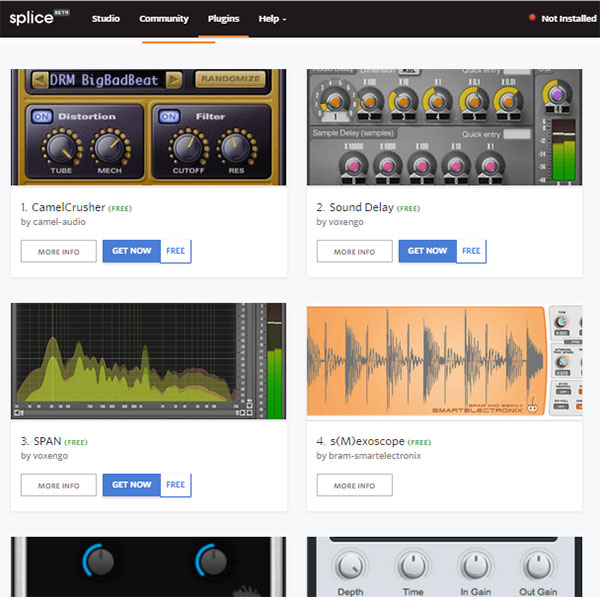Click More Info for SPAN
The width and height of the screenshot is (600, 597).
pyautogui.click(x=59, y=485)
